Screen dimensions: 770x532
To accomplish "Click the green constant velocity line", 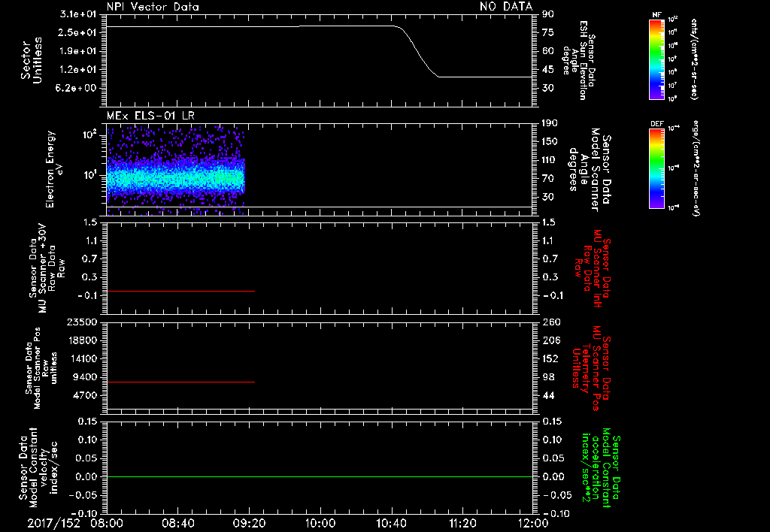I will (x=320, y=476).
